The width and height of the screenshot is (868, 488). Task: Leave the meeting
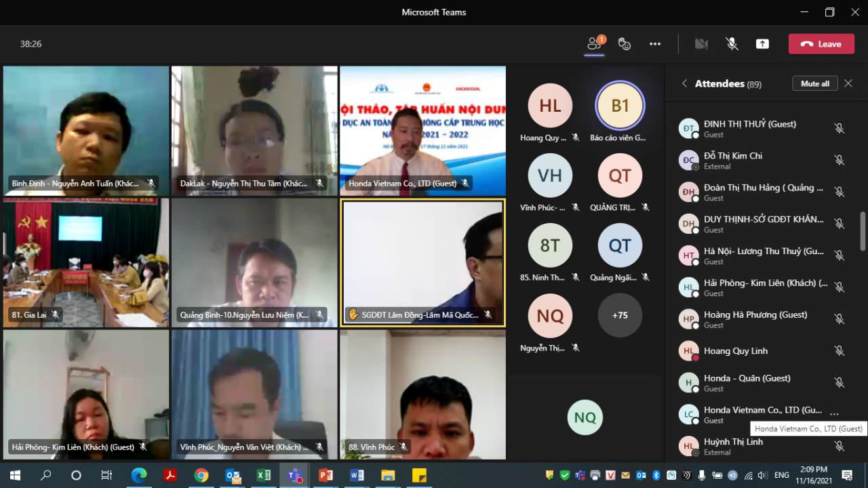[x=821, y=44]
